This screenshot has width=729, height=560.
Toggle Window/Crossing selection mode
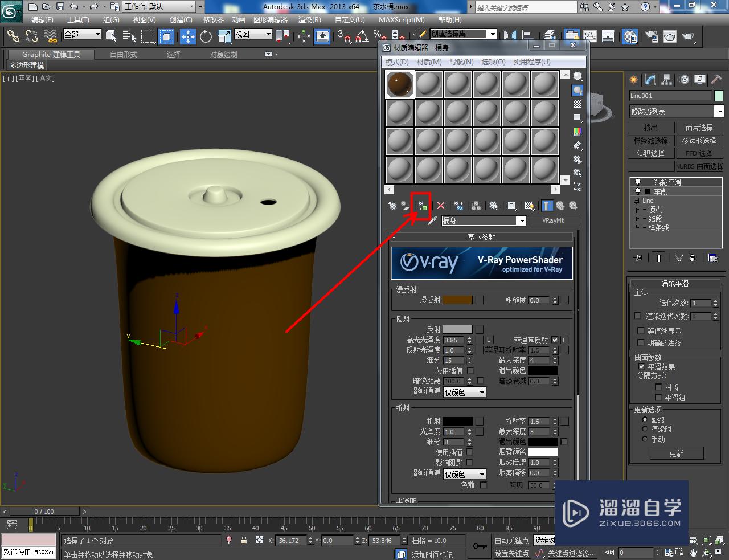[x=166, y=36]
